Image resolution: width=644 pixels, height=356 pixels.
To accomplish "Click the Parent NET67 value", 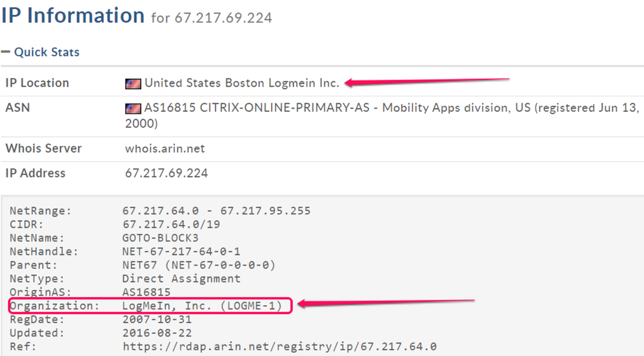I will pyautogui.click(x=199, y=265).
